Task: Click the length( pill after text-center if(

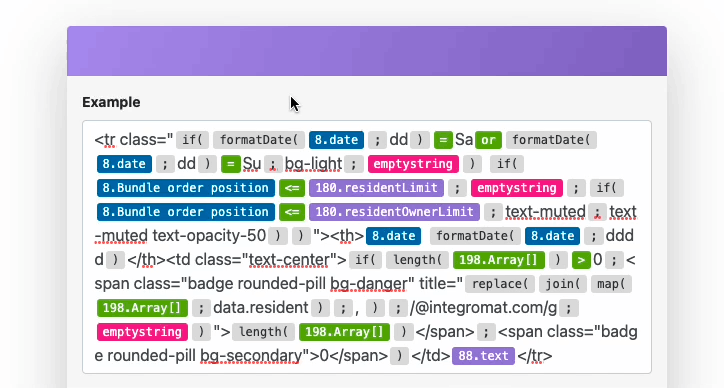Action: tap(417, 260)
